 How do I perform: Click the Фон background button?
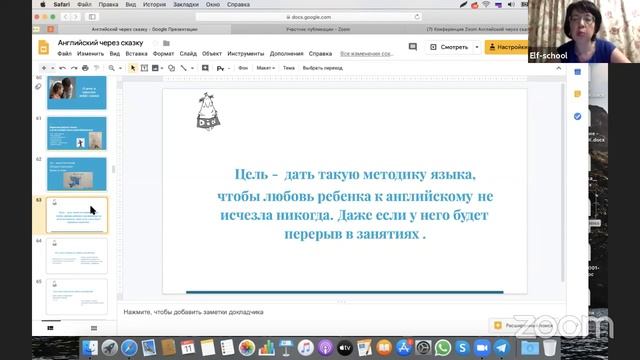click(x=243, y=68)
